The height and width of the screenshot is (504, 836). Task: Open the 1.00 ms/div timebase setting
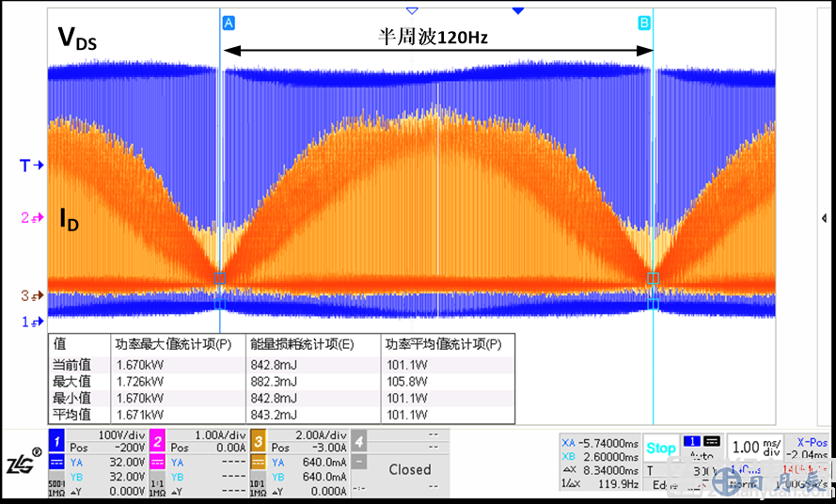click(x=758, y=449)
